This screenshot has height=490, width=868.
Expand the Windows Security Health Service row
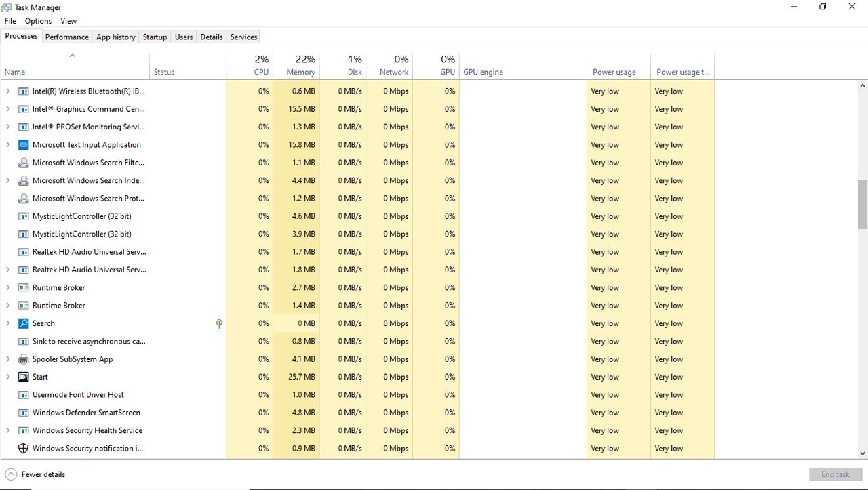(x=8, y=430)
